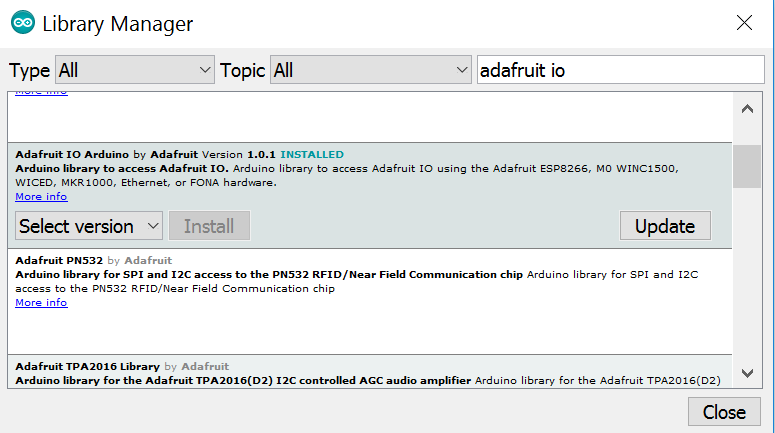Click the Update button for Adafruit IO Arduino
The height and width of the screenshot is (433, 775).
point(665,226)
